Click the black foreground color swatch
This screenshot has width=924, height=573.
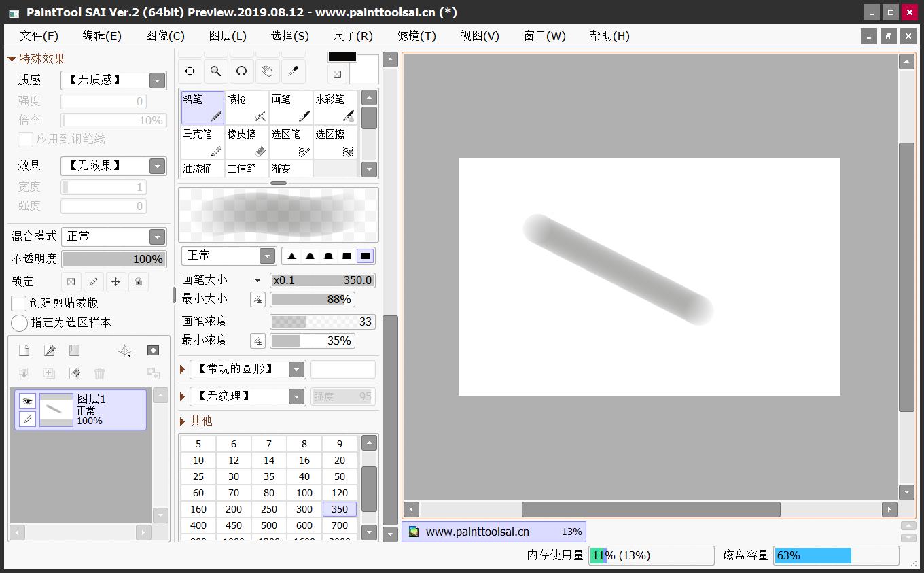pos(342,57)
